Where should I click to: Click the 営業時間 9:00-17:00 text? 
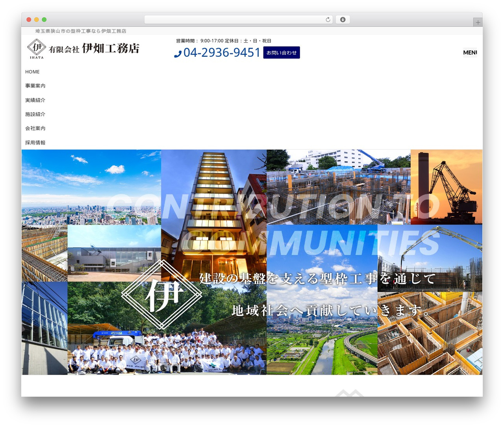pyautogui.click(x=224, y=41)
